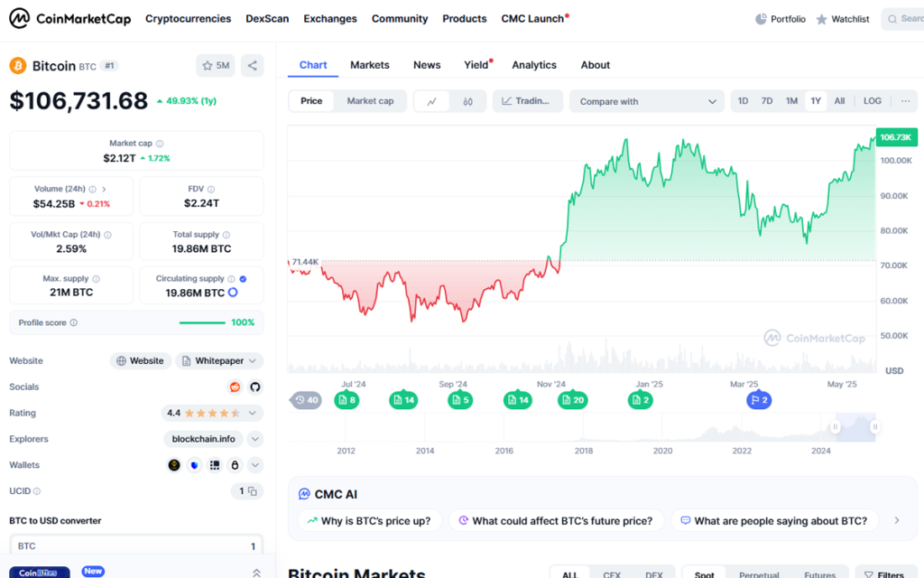The height and width of the screenshot is (578, 924).
Task: Click Volume (24h) info icon
Action: pyautogui.click(x=93, y=190)
